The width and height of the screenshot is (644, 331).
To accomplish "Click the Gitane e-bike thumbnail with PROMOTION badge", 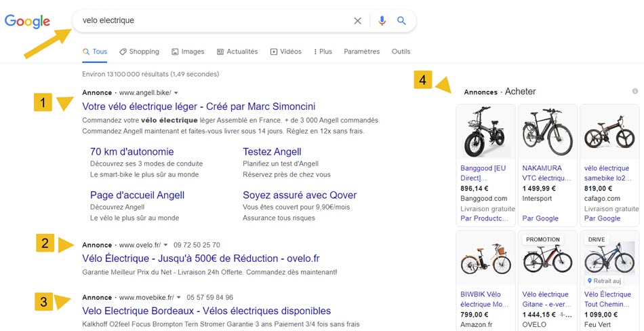I will [548, 260].
